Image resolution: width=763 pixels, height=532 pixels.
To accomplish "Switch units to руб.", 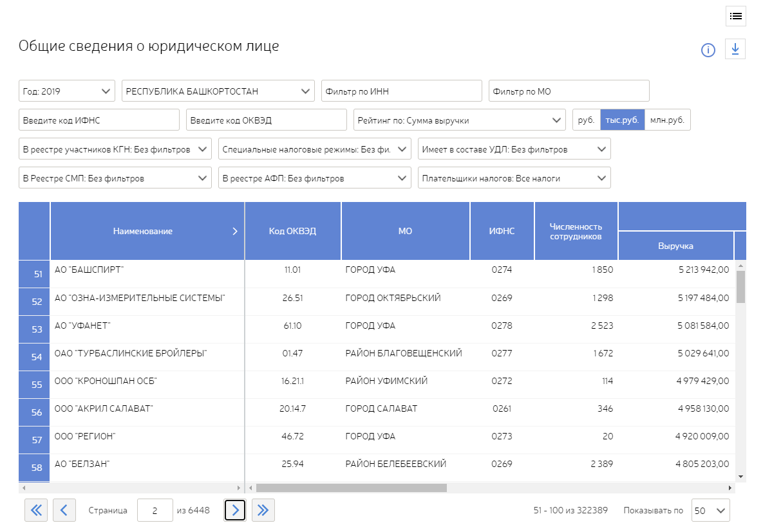I will tap(586, 120).
